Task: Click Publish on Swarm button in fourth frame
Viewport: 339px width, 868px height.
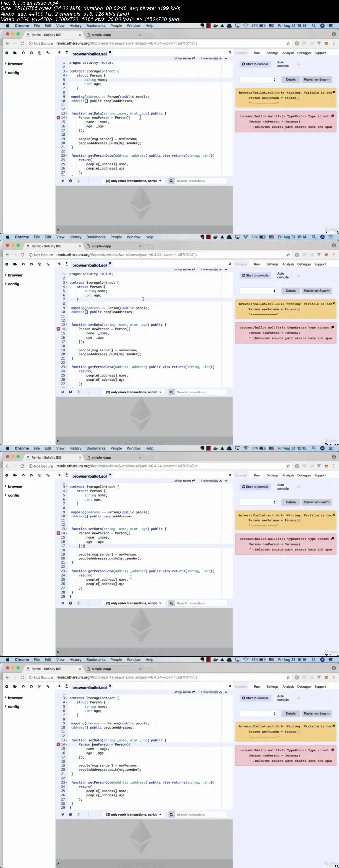Action: click(316, 713)
